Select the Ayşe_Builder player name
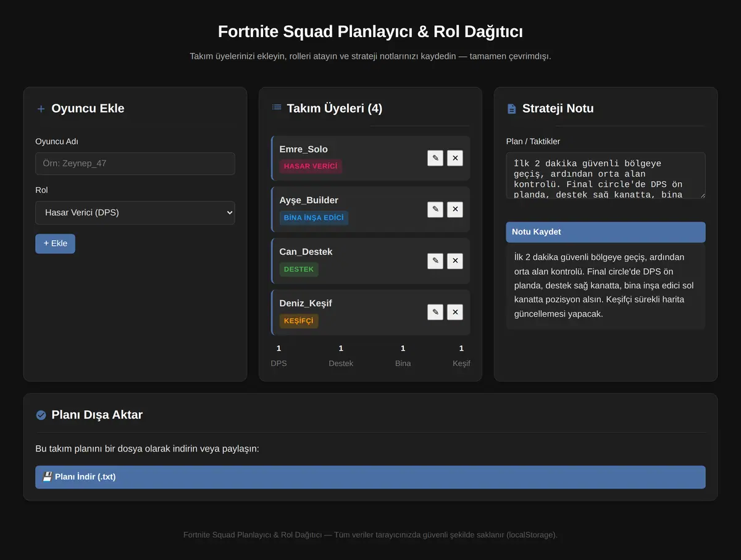The width and height of the screenshot is (741, 560). (309, 200)
